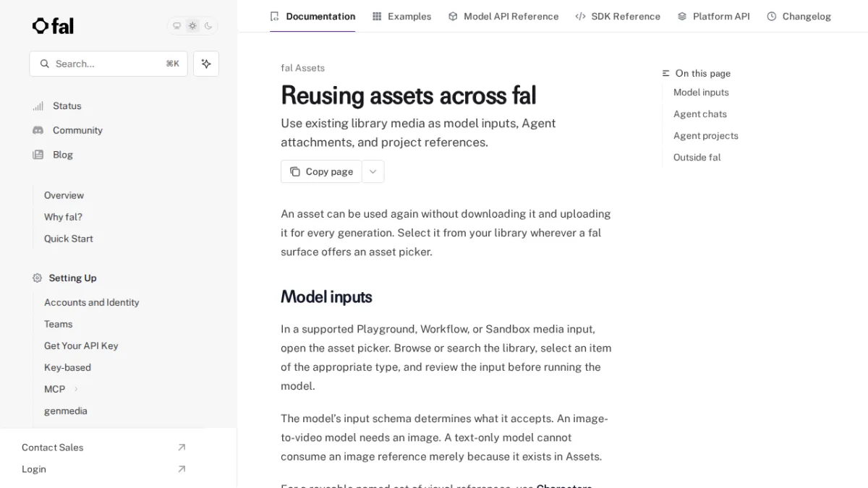Open Status page link
868x488 pixels.
[67, 106]
